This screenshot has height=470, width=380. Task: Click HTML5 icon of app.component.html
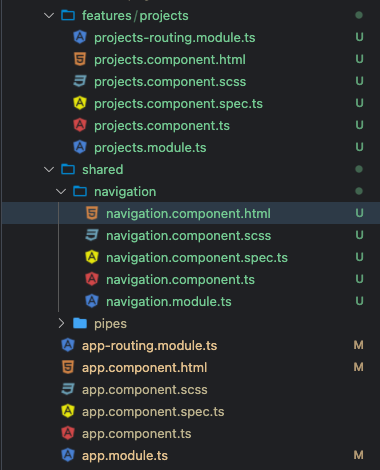68,367
